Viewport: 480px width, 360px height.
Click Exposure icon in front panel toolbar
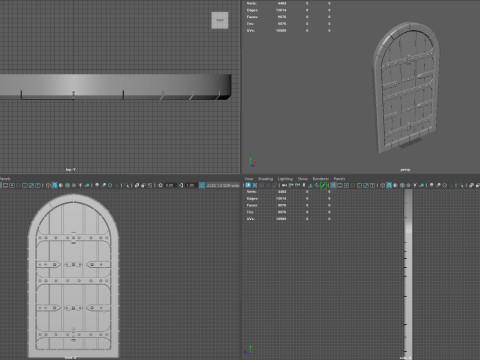tap(160, 185)
